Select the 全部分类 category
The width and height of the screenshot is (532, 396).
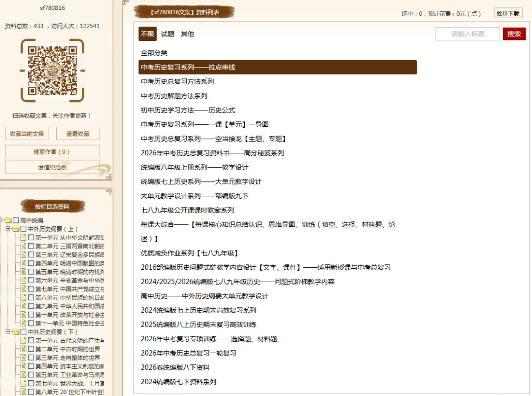click(154, 53)
